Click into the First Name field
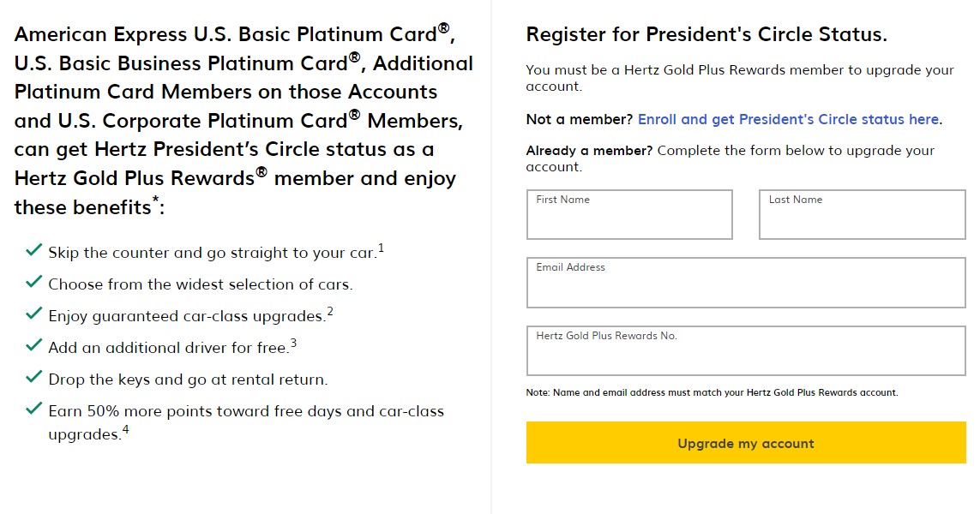This screenshot has height=514, width=980. point(628,215)
